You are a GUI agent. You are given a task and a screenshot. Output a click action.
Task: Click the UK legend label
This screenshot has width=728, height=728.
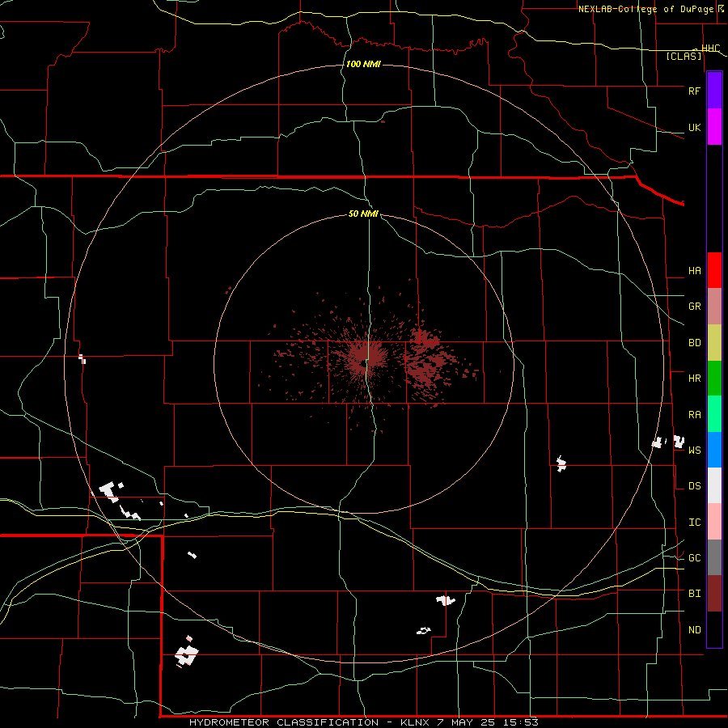tap(694, 127)
